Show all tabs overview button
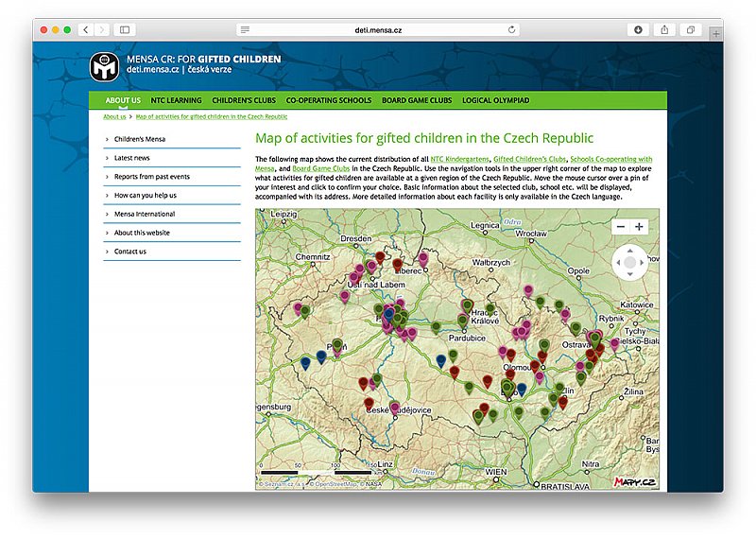 tap(691, 30)
